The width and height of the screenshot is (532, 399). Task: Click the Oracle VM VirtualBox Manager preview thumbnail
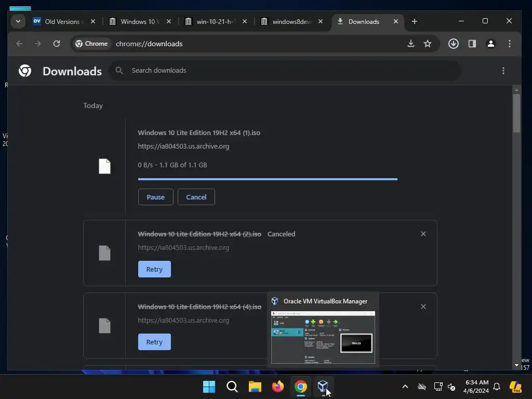pyautogui.click(x=323, y=337)
